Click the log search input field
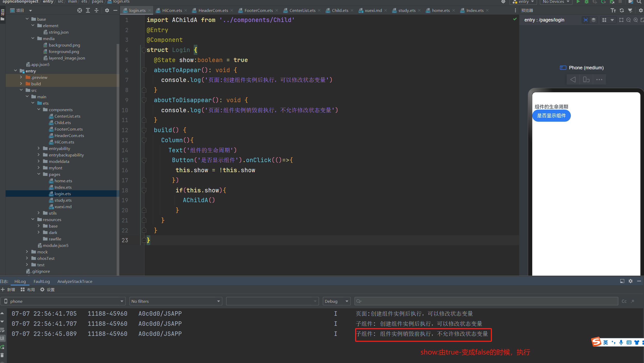644x363 pixels. (x=486, y=301)
